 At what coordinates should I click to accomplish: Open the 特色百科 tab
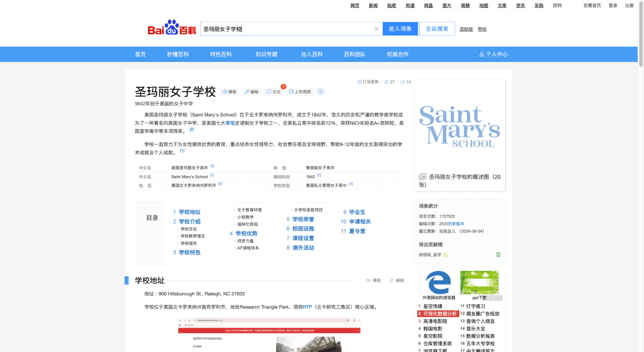[x=221, y=55]
